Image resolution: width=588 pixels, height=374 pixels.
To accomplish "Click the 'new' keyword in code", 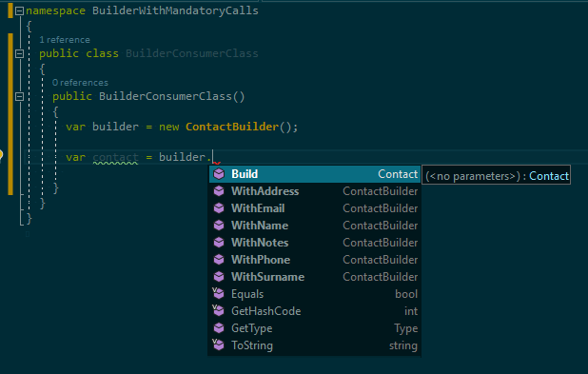I will coord(169,127).
